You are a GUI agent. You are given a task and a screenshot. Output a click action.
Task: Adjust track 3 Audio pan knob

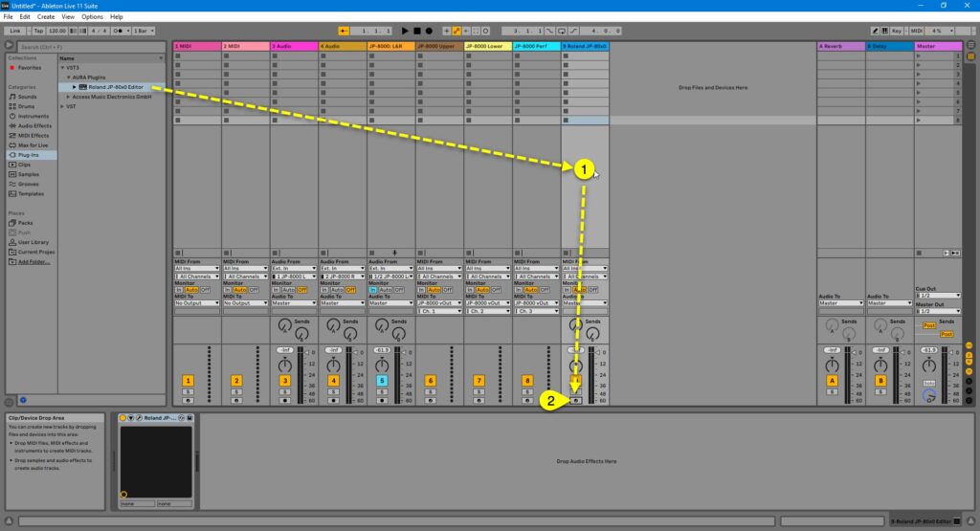[285, 366]
